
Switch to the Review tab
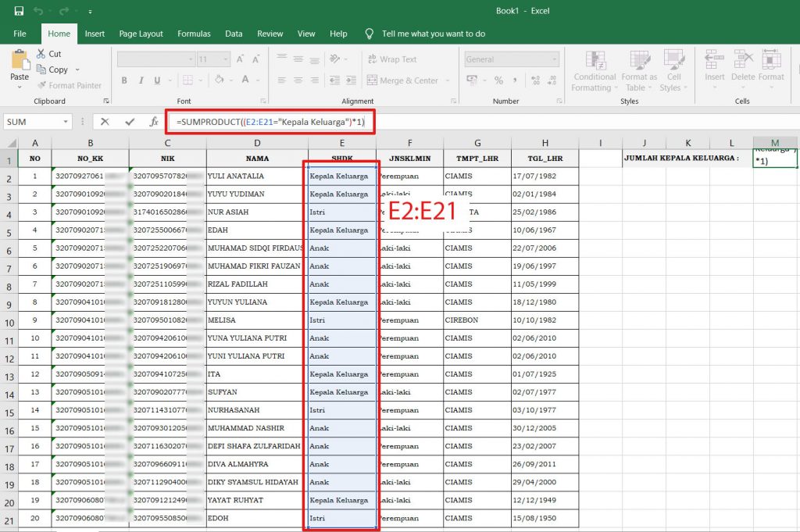[270, 34]
